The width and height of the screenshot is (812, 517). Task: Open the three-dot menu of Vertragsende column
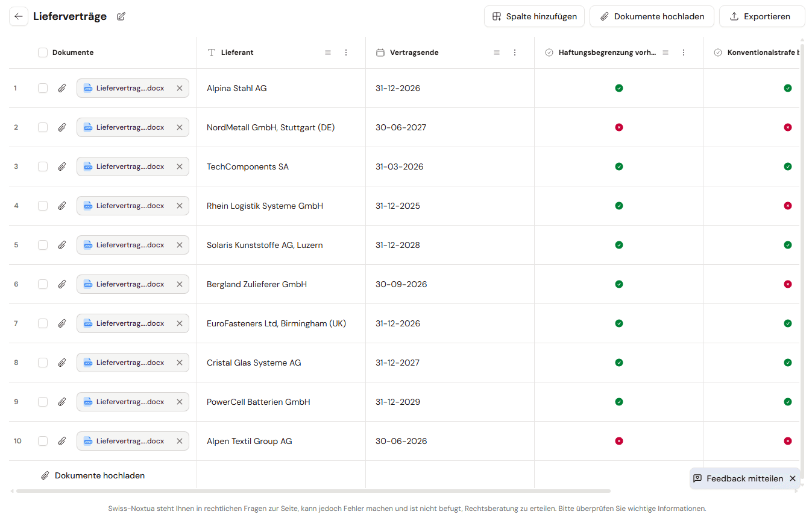515,52
